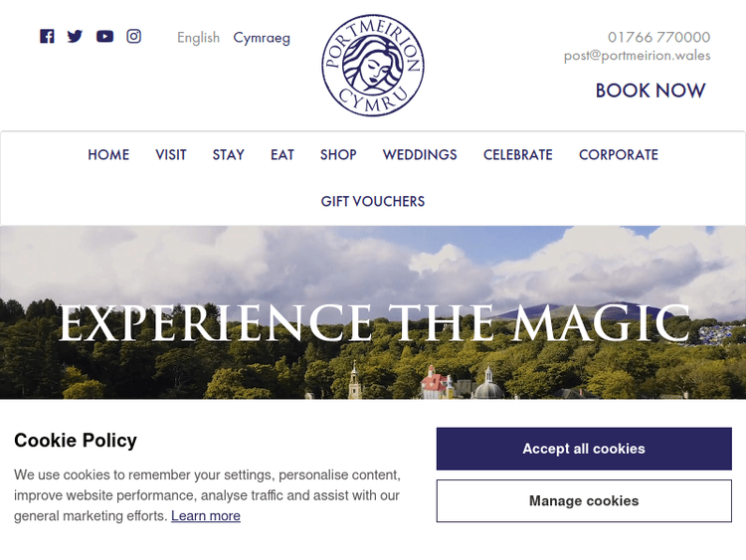Switch language to Cymraeg
The height and width of the screenshot is (560, 746).
pos(262,38)
